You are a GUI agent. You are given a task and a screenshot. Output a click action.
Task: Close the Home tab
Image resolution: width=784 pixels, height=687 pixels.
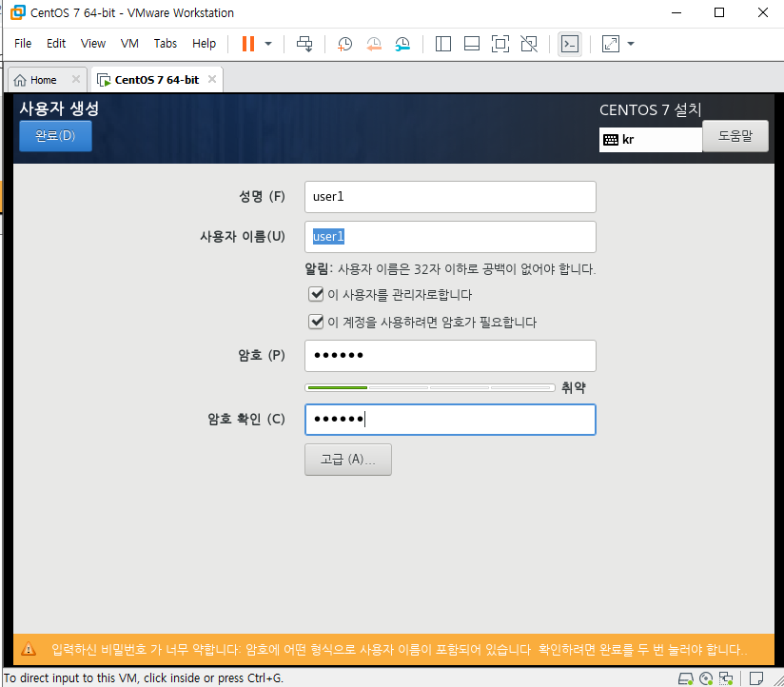tap(76, 79)
